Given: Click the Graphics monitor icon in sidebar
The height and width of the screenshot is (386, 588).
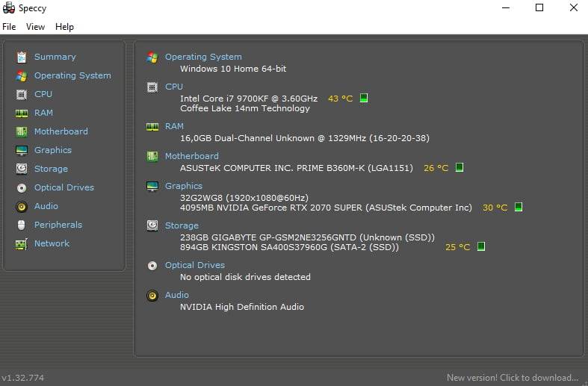Looking at the screenshot, I should [x=22, y=150].
